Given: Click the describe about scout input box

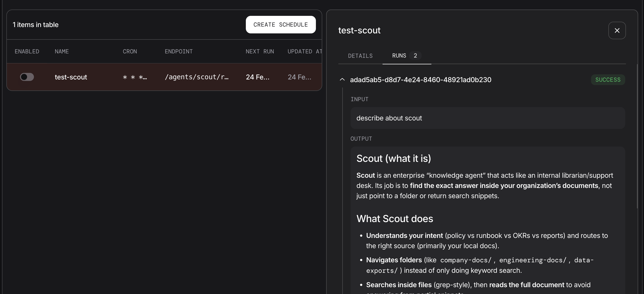Looking at the screenshot, I should tap(487, 118).
